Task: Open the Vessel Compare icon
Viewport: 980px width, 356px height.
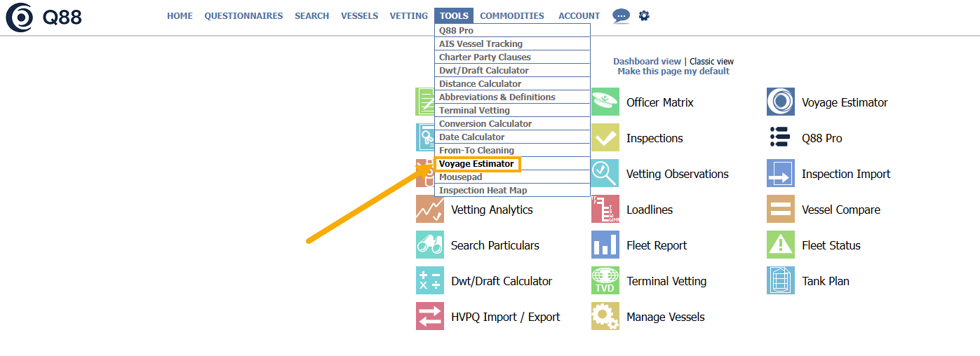Action: (780, 210)
